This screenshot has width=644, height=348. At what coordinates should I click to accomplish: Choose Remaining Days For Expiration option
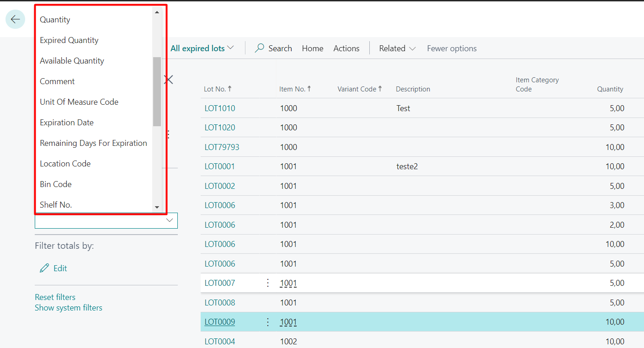[93, 143]
